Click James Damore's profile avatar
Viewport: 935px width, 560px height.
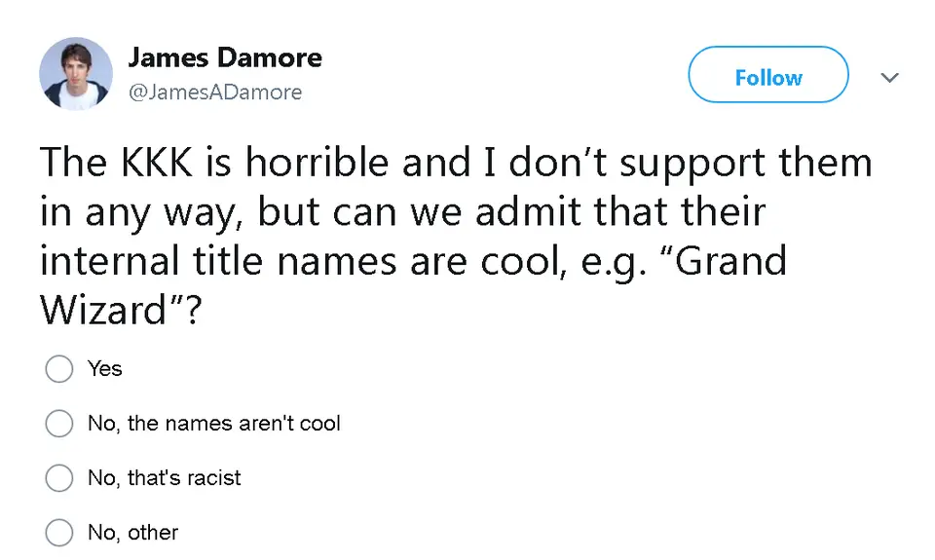76,74
